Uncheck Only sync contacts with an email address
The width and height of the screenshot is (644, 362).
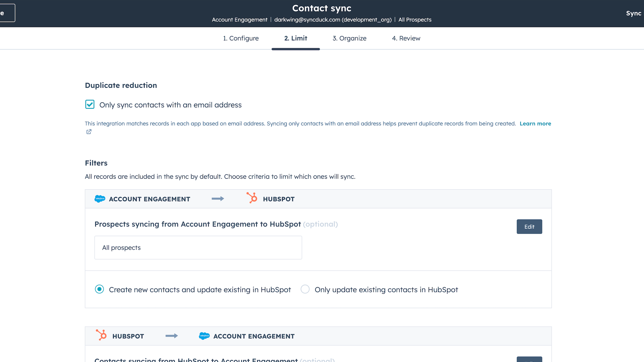pyautogui.click(x=90, y=104)
